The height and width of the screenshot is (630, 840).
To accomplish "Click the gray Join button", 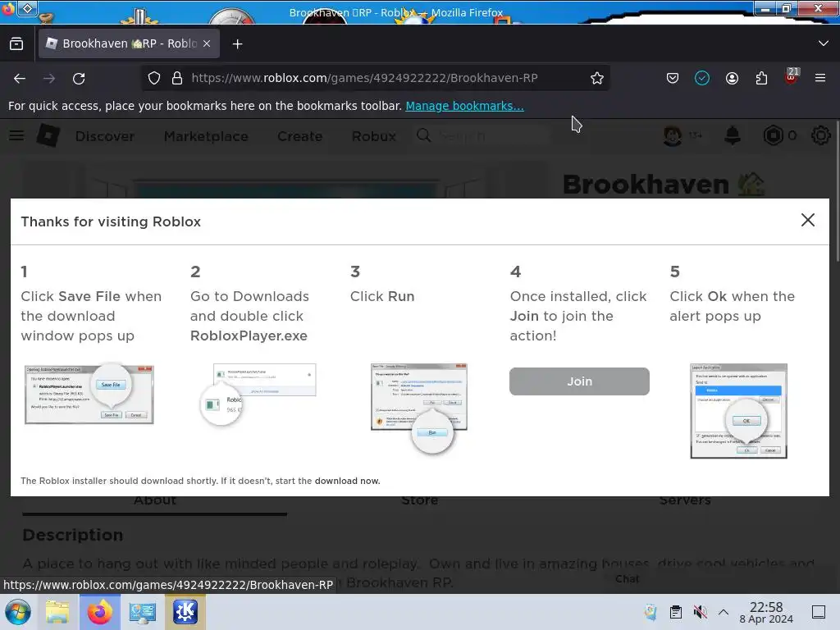I will pos(579,381).
